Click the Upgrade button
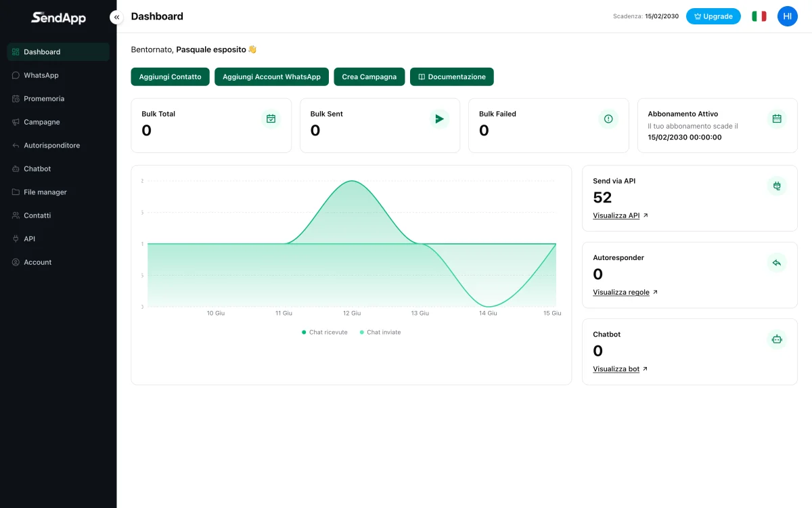The height and width of the screenshot is (508, 812). (x=713, y=16)
